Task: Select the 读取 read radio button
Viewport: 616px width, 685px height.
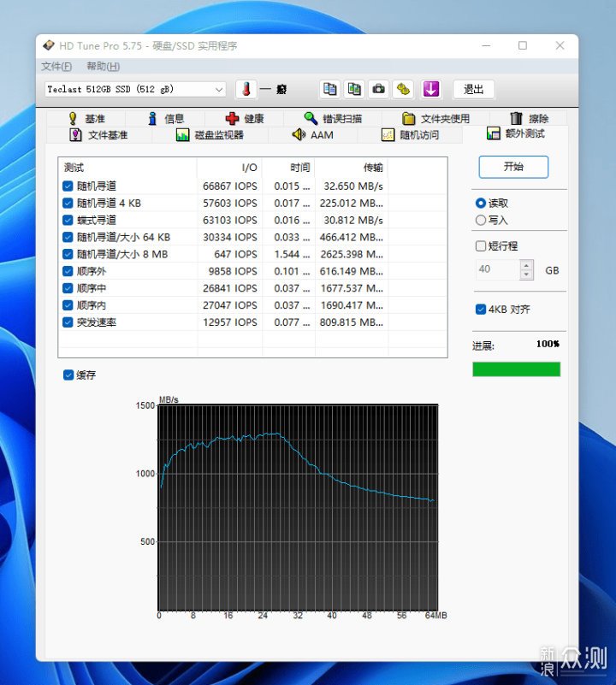Action: point(481,204)
